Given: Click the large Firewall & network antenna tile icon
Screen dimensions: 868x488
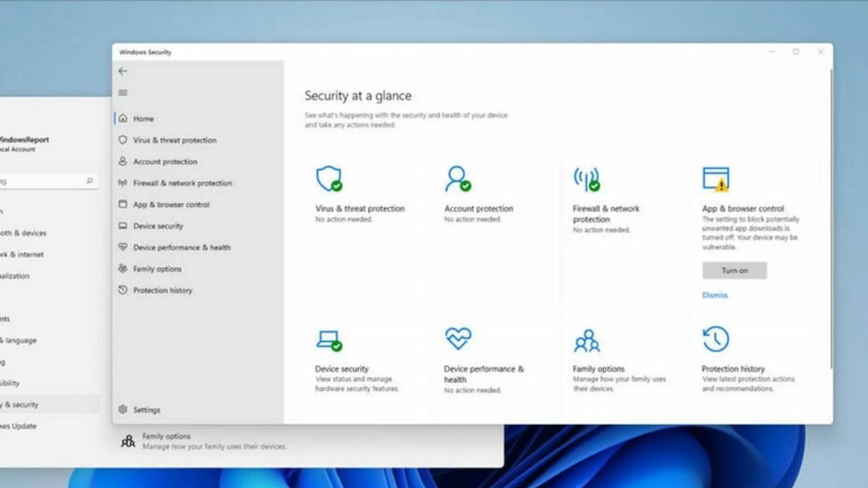Looking at the screenshot, I should coord(587,179).
